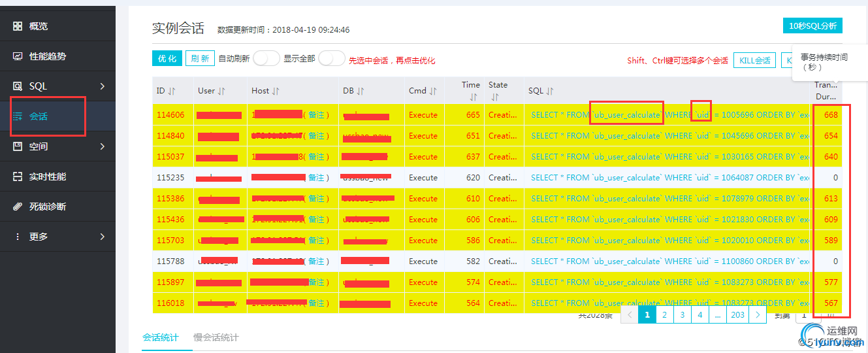Click the pagination ellipsis button
This screenshot has width=868, height=353.
pyautogui.click(x=718, y=314)
